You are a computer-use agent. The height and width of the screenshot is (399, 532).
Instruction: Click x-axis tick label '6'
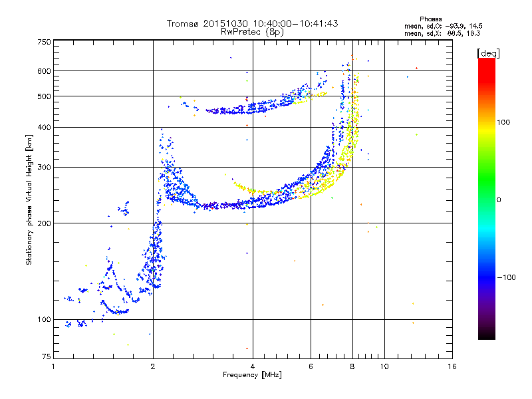[x=311, y=366]
